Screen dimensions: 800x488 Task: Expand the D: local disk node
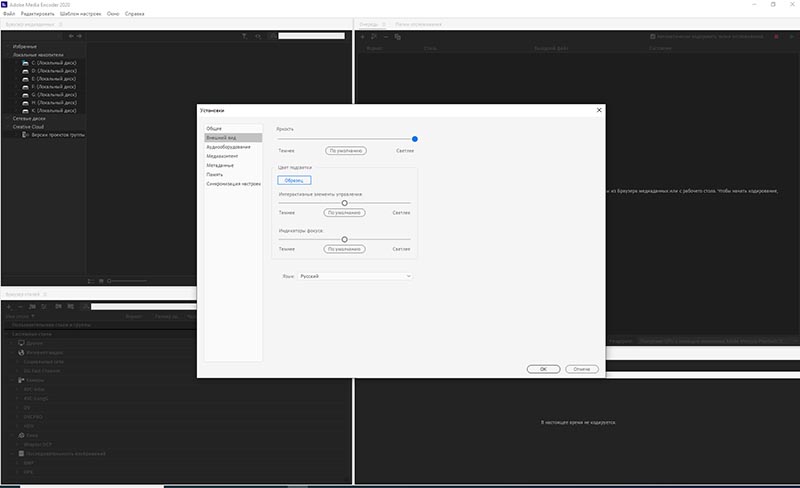[17, 71]
